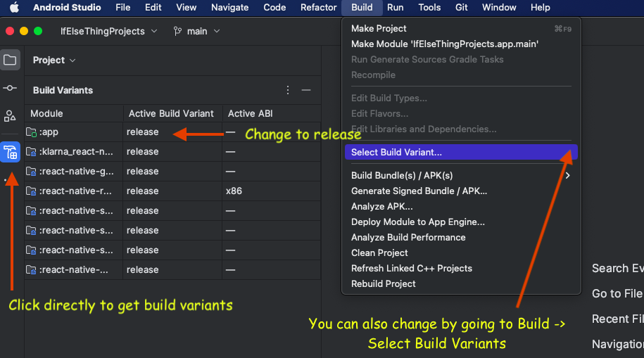This screenshot has width=644, height=358.
Task: Open the Apple menu
Action: [x=14, y=8]
